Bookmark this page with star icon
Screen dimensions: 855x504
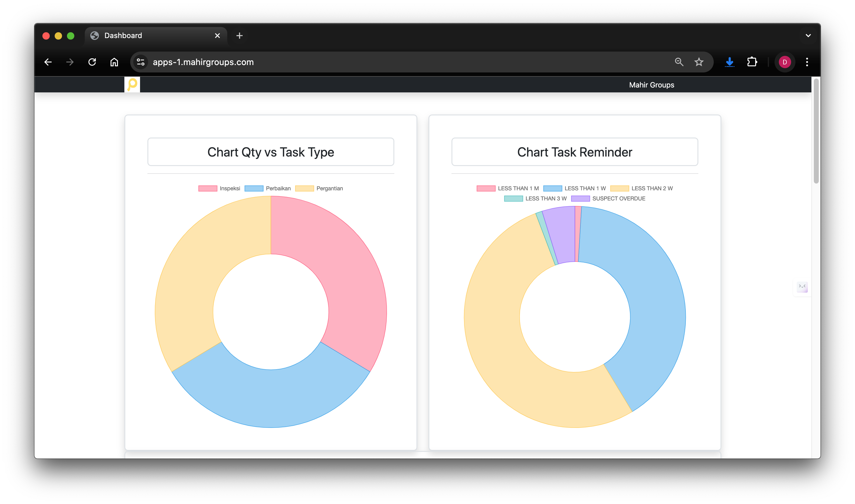[699, 62]
